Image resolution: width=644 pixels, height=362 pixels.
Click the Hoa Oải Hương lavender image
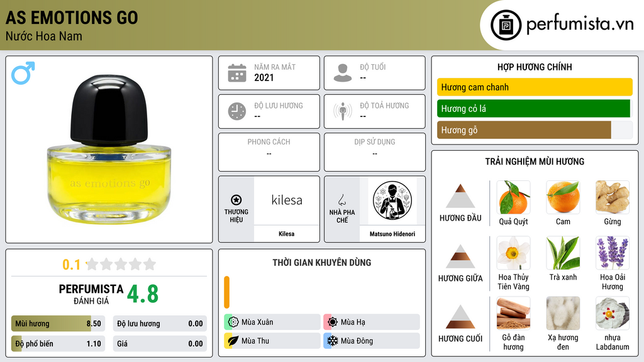613,253
